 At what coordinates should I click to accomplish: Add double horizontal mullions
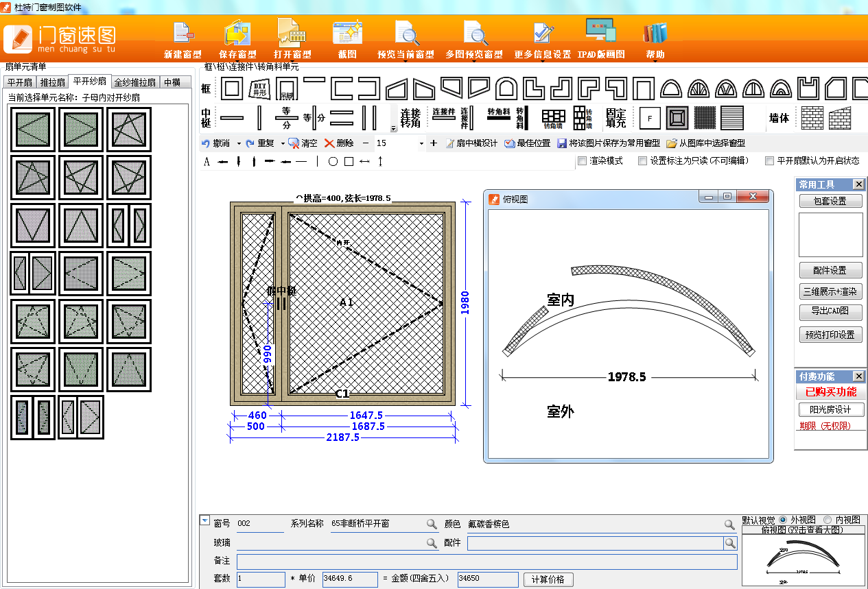[x=341, y=118]
